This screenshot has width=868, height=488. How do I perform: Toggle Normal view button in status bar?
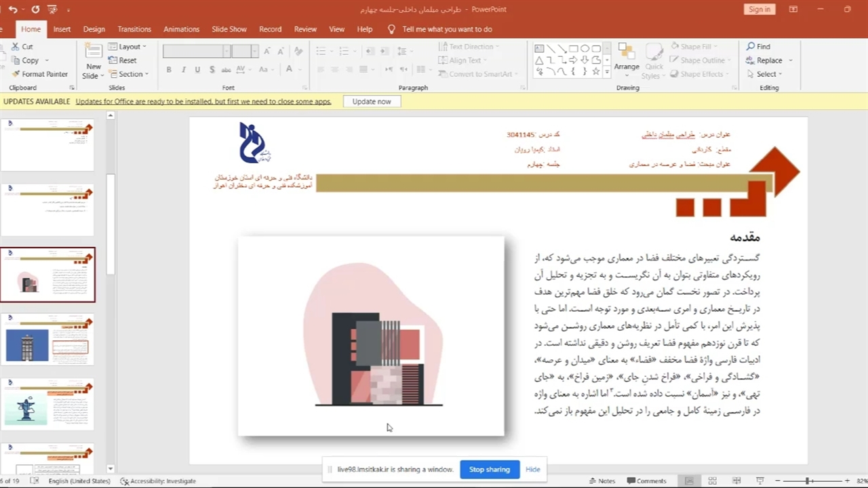point(689,481)
